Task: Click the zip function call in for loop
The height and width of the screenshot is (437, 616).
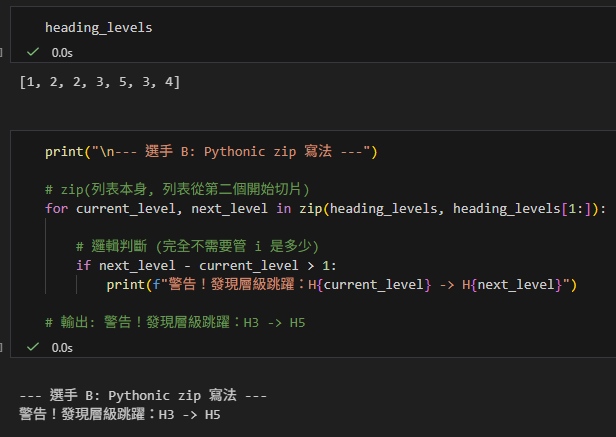Action: pos(449,209)
